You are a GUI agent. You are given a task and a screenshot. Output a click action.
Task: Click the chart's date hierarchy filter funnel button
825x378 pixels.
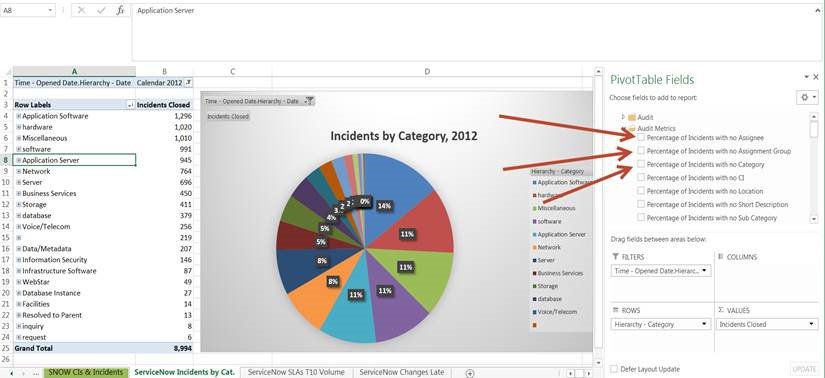pos(310,101)
